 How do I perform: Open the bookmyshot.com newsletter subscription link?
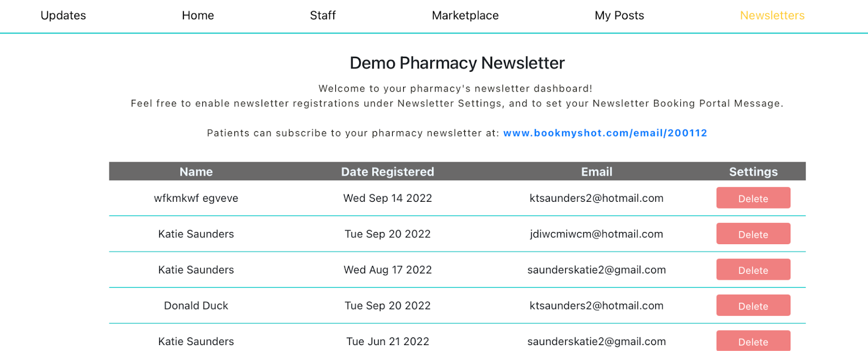pyautogui.click(x=605, y=133)
